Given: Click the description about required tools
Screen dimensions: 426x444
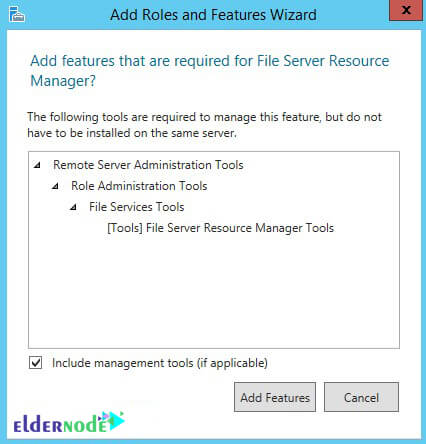Looking at the screenshot, I should [x=204, y=125].
